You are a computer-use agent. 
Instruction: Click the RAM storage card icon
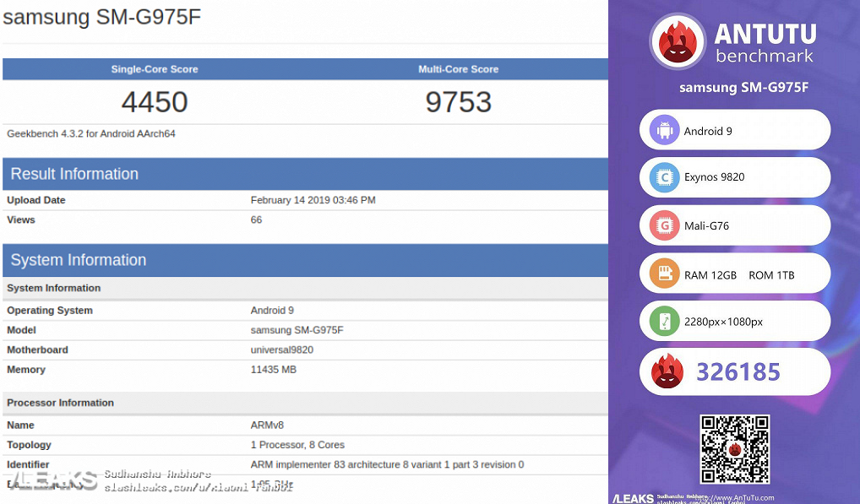point(664,274)
